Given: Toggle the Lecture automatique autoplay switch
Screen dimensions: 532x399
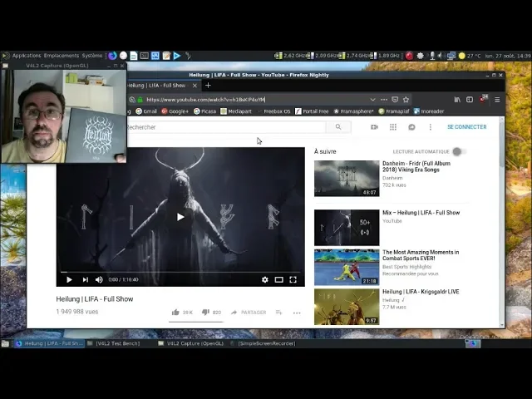Looking at the screenshot, I should pyautogui.click(x=459, y=151).
